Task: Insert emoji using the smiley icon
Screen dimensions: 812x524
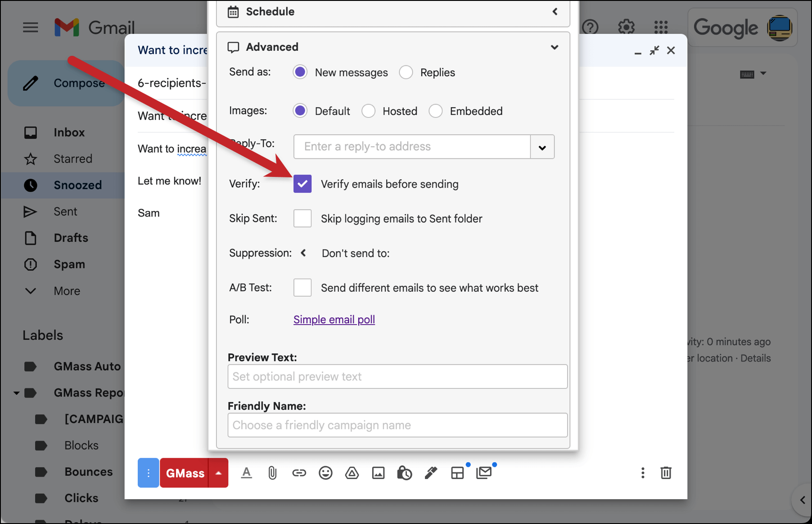Action: coord(325,473)
